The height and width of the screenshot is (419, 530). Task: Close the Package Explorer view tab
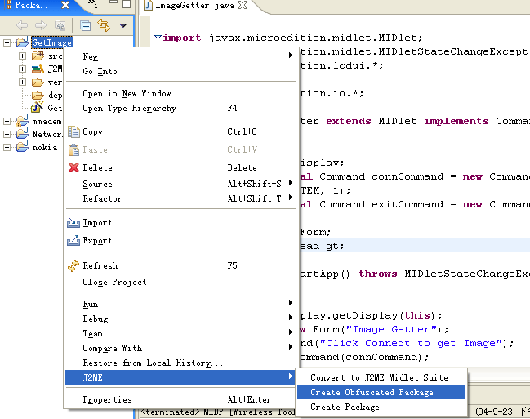click(65, 5)
